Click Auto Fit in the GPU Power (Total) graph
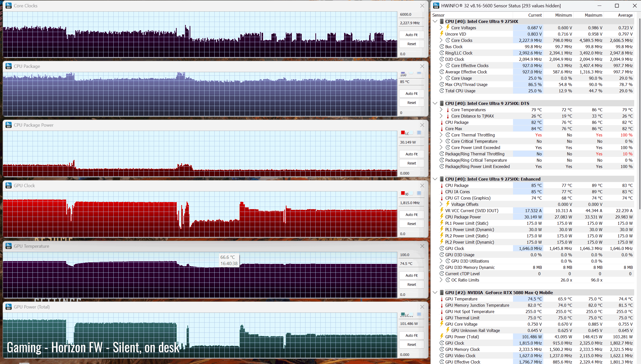Image resolution: width=641 pixels, height=364 pixels. pyautogui.click(x=412, y=335)
